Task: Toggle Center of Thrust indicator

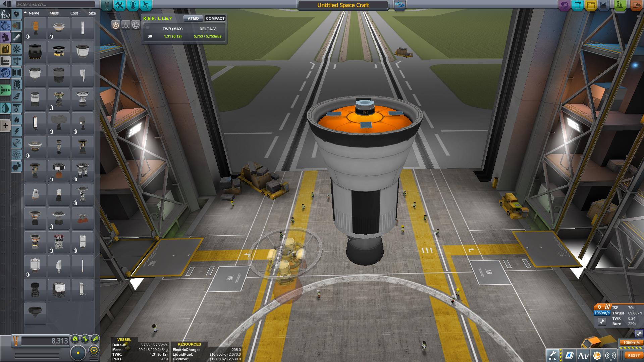Action: pyautogui.click(x=85, y=339)
